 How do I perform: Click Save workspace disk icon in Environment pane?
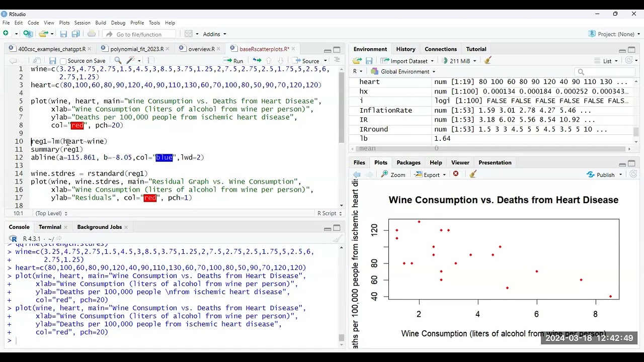[369, 61]
